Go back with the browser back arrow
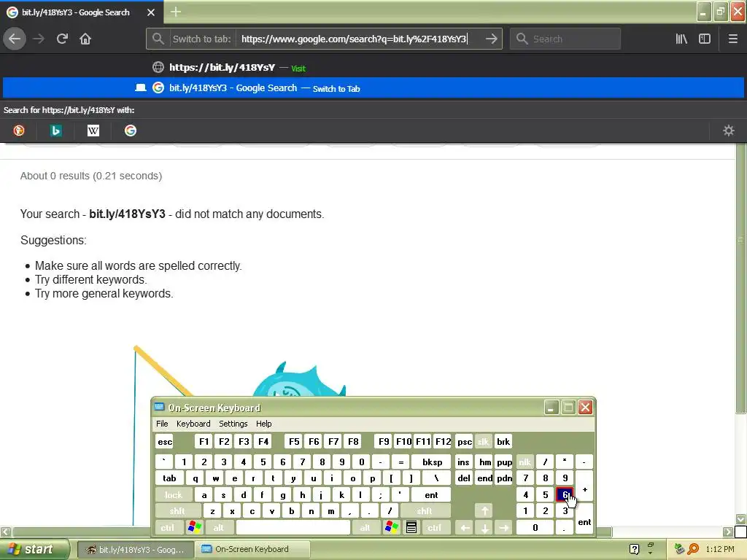This screenshot has width=747, height=560. pos(15,39)
